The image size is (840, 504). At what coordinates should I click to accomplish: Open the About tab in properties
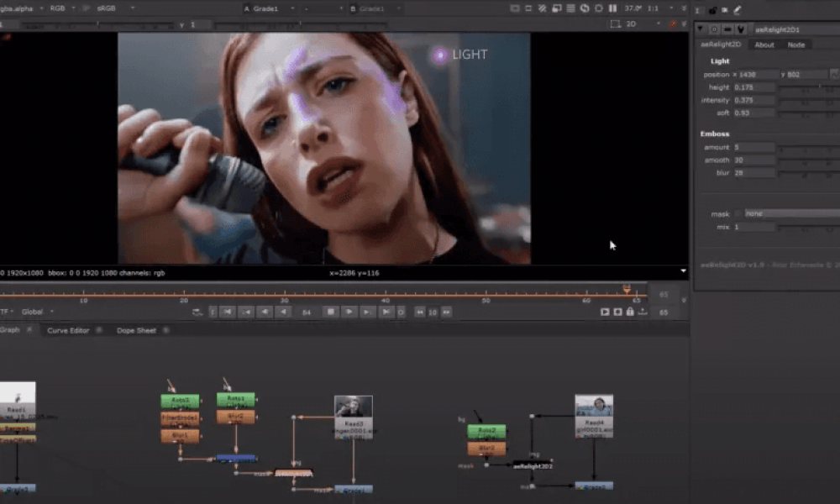[764, 45]
